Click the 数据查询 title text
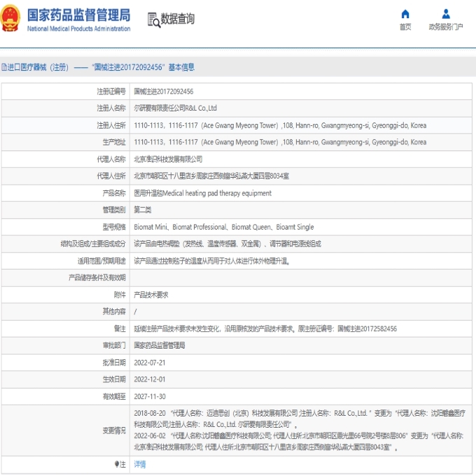The width and height of the screenshot is (476, 476). tap(178, 20)
